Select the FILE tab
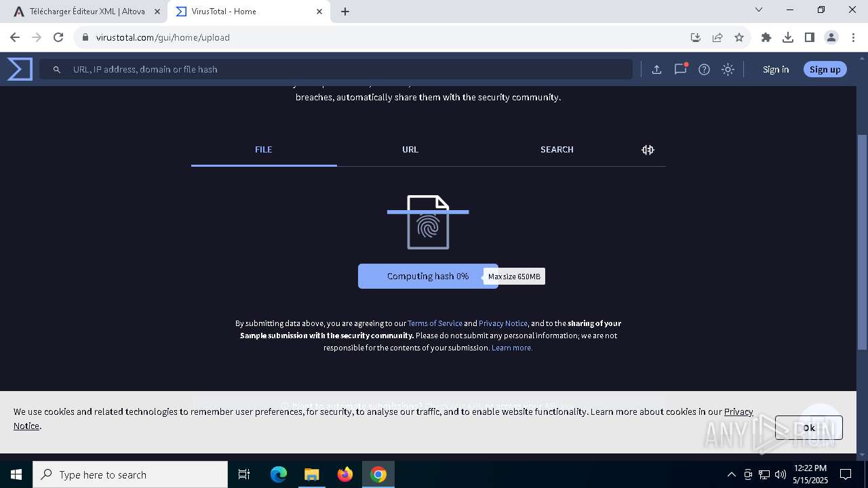The image size is (868, 488). click(264, 150)
